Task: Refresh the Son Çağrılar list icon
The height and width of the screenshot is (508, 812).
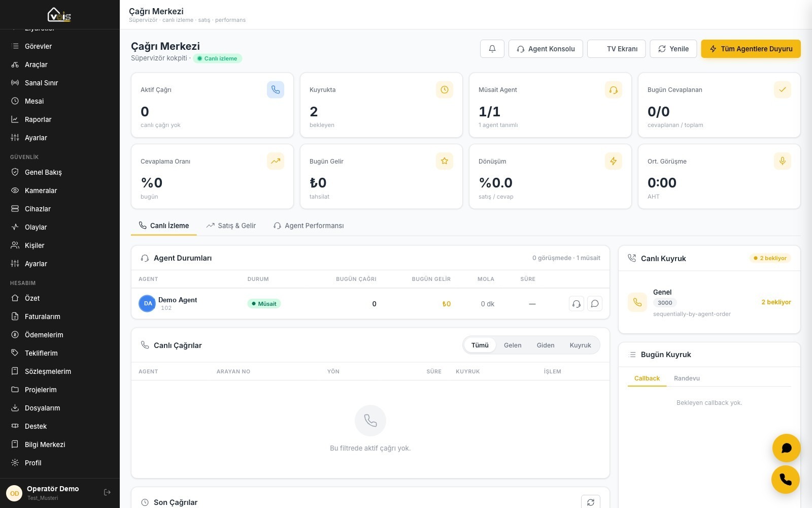Action: click(591, 502)
